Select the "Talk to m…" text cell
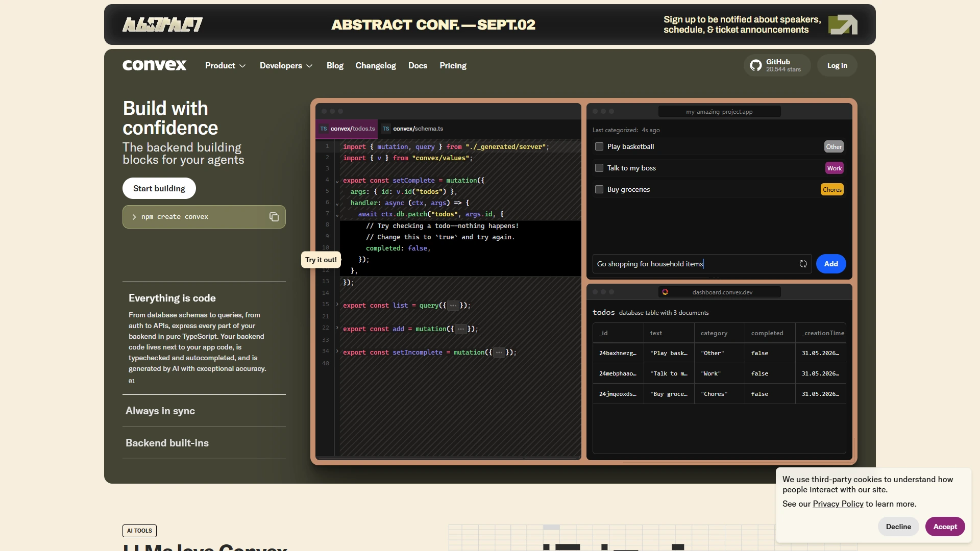The width and height of the screenshot is (980, 551). (x=669, y=373)
